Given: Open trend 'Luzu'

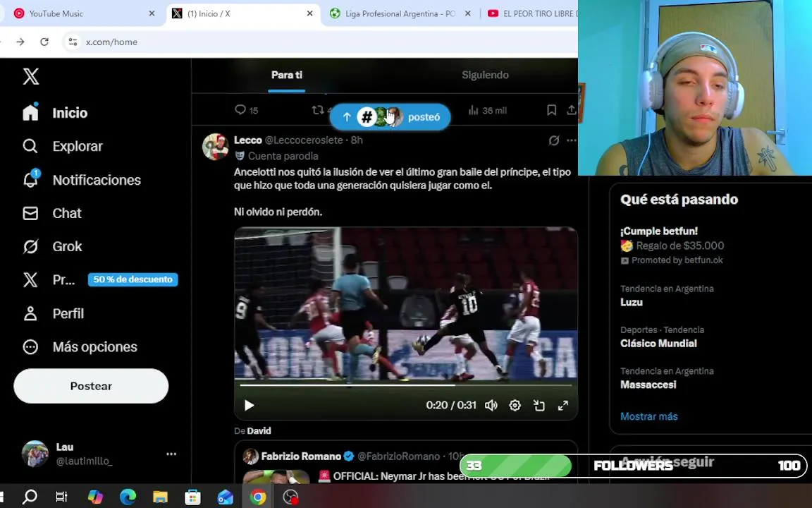Looking at the screenshot, I should tap(632, 302).
